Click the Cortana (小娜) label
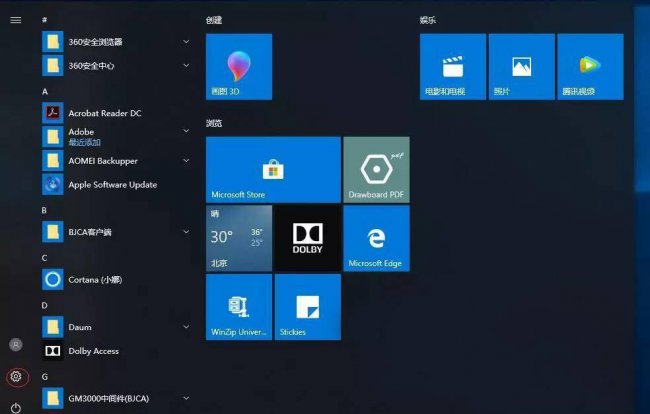The width and height of the screenshot is (650, 414). pyautogui.click(x=95, y=280)
